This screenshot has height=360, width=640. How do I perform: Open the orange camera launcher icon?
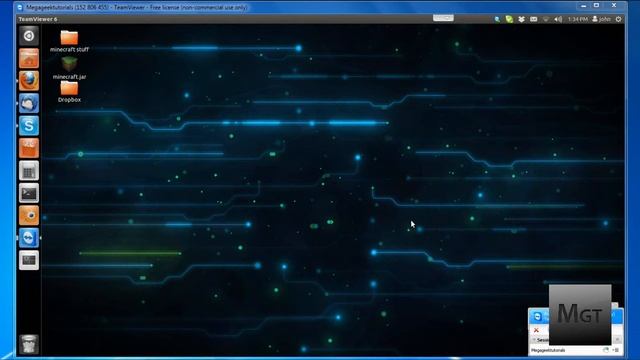coord(29,215)
